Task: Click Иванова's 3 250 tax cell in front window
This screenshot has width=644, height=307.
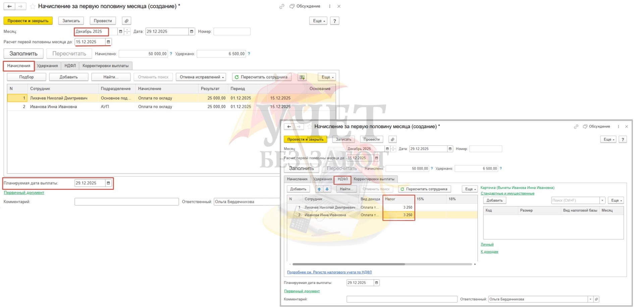Action: click(399, 215)
